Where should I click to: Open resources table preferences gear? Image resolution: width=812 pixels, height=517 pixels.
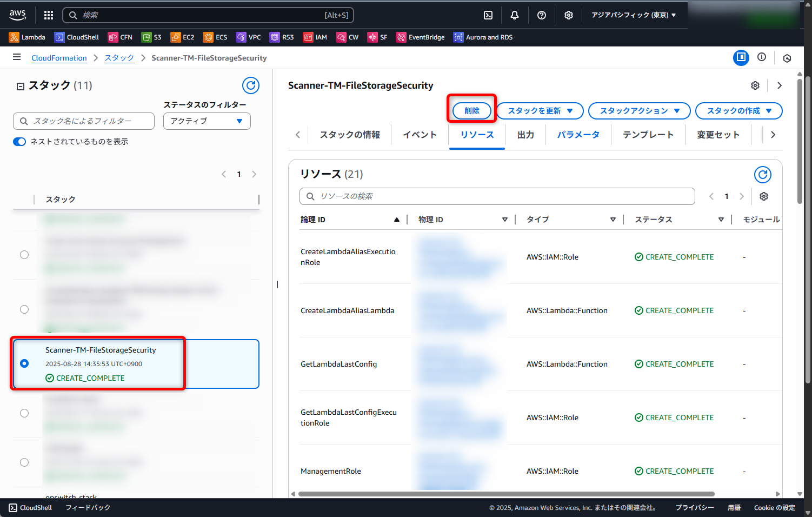tap(764, 196)
